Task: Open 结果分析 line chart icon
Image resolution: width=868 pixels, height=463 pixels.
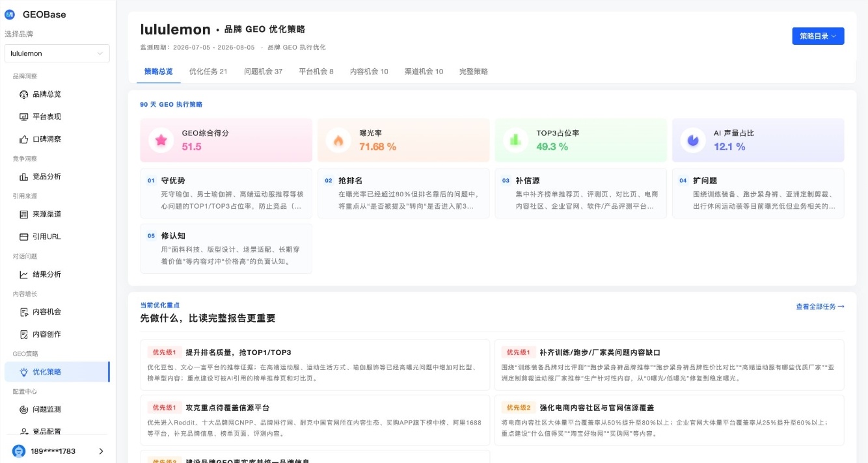Action: [24, 274]
